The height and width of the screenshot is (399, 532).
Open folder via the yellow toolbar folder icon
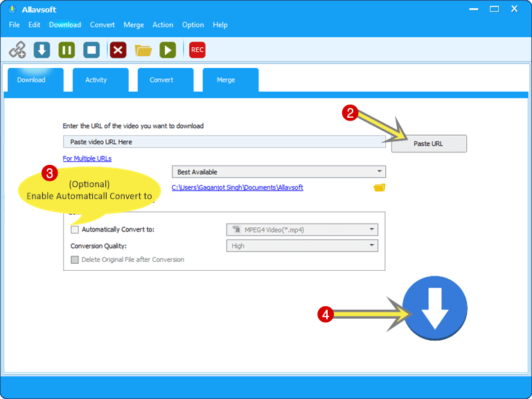click(143, 50)
